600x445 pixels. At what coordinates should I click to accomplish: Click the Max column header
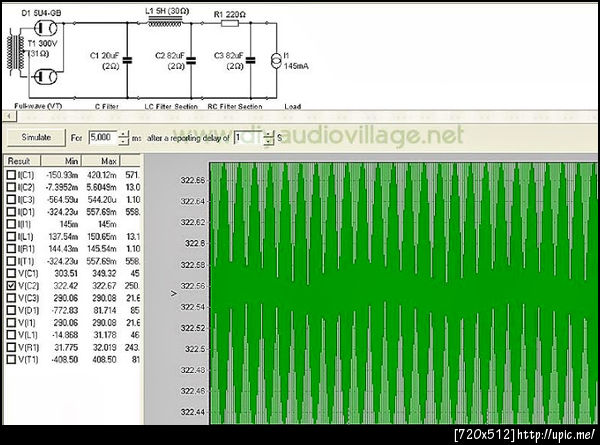[101, 161]
